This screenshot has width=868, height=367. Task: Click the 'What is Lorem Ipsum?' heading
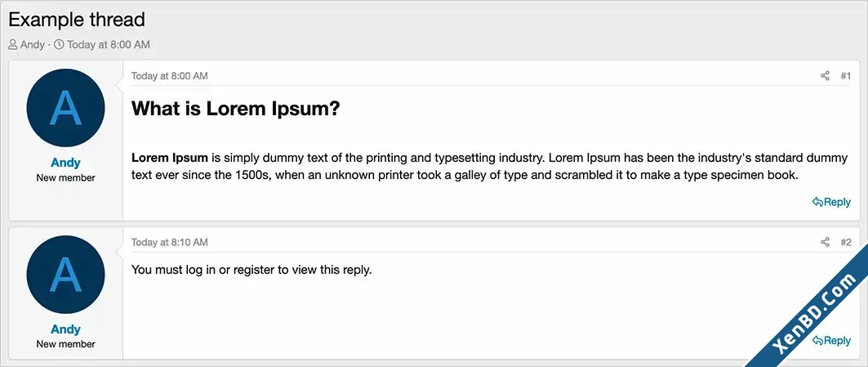pyautogui.click(x=235, y=108)
